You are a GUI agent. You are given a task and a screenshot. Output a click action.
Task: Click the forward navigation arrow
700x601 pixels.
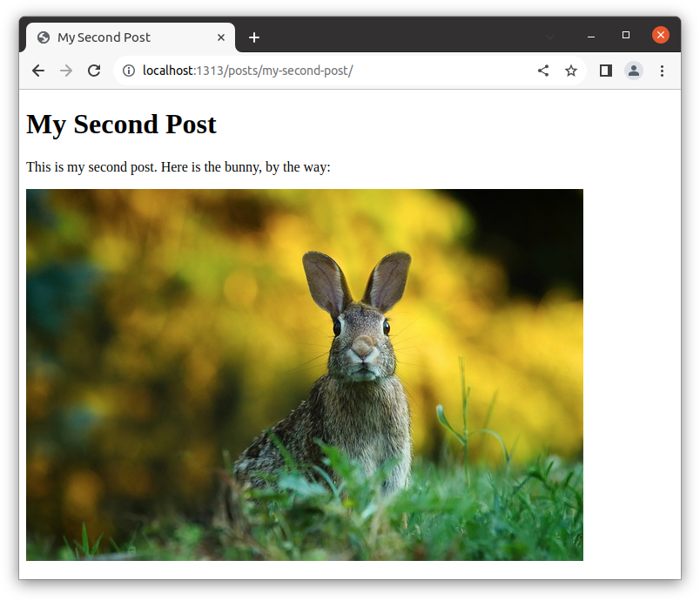(x=66, y=71)
